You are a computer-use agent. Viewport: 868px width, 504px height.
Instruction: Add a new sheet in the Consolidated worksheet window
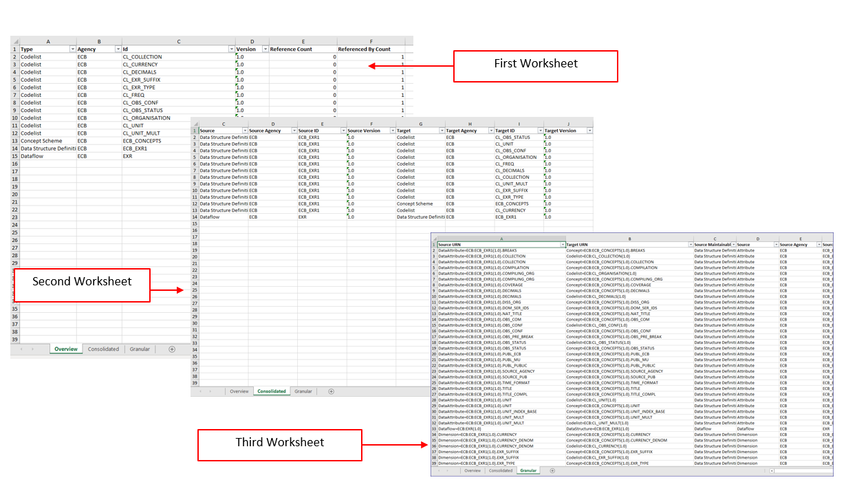331,391
